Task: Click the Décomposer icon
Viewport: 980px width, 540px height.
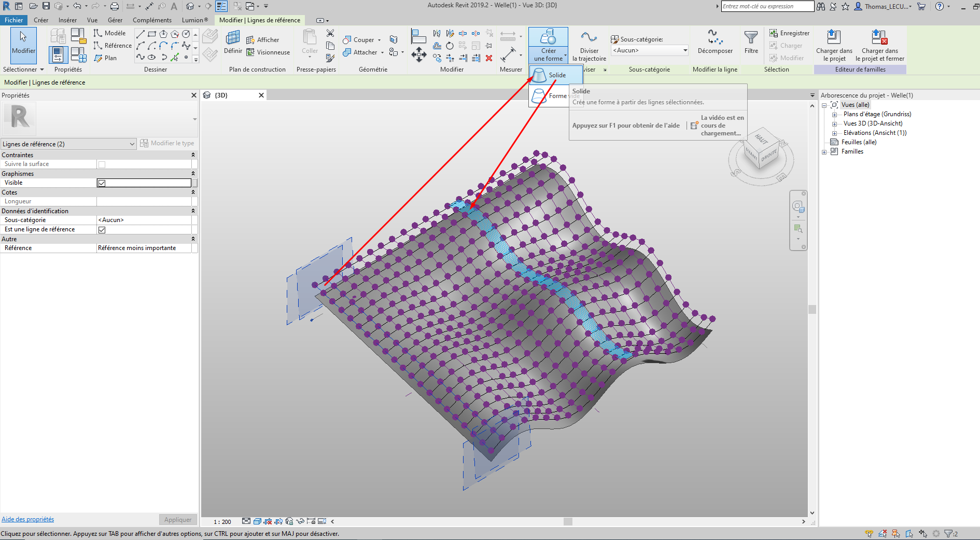Action: click(715, 42)
